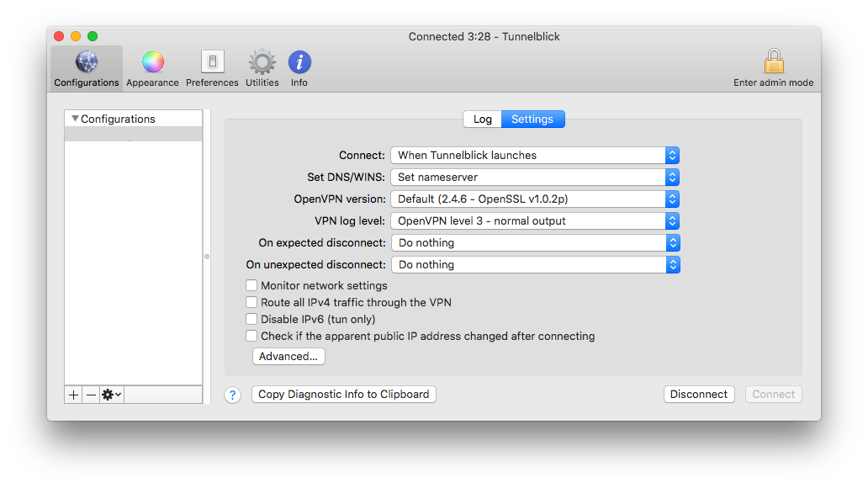Minimize the window with yellow button
Screen dimensions: 868x488
click(x=76, y=36)
